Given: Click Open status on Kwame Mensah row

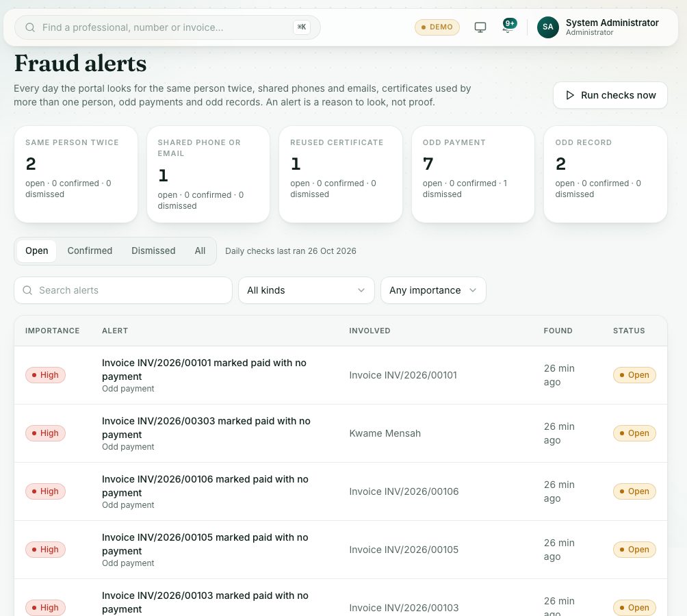Looking at the screenshot, I should [634, 433].
